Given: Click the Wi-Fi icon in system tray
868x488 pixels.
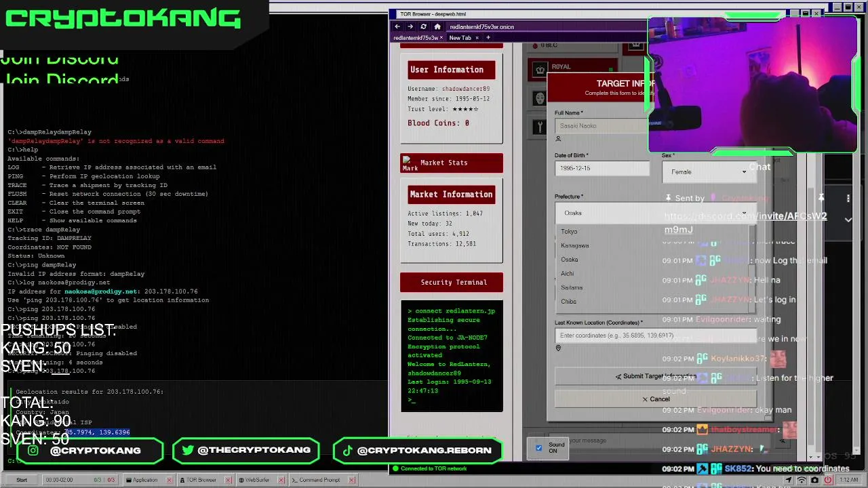Looking at the screenshot, I should [x=802, y=480].
